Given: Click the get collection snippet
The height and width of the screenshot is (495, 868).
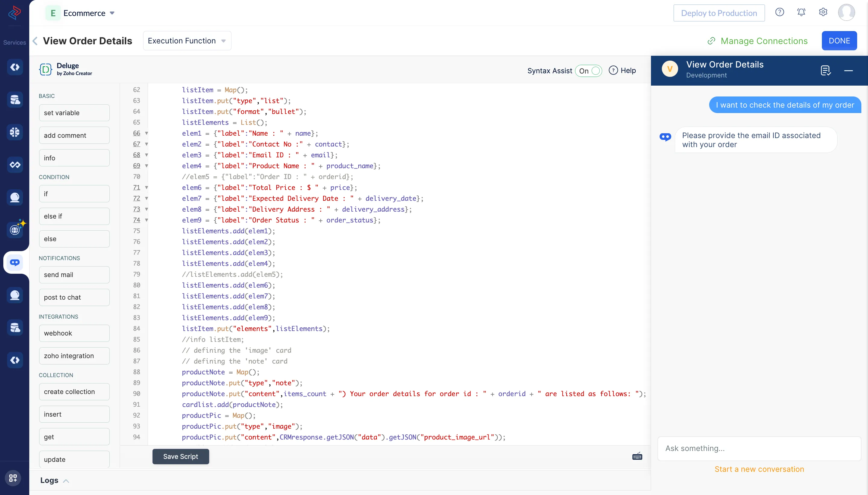Looking at the screenshot, I should pyautogui.click(x=74, y=437).
